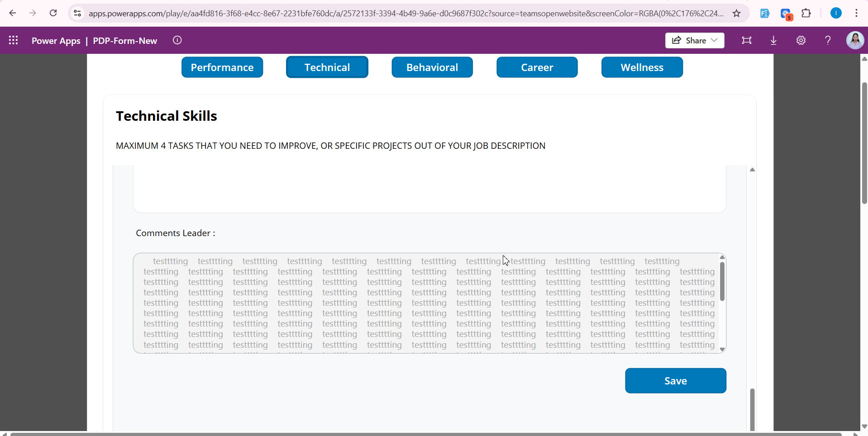Open Chrome's three-dot menu
The height and width of the screenshot is (436, 868).
click(856, 13)
